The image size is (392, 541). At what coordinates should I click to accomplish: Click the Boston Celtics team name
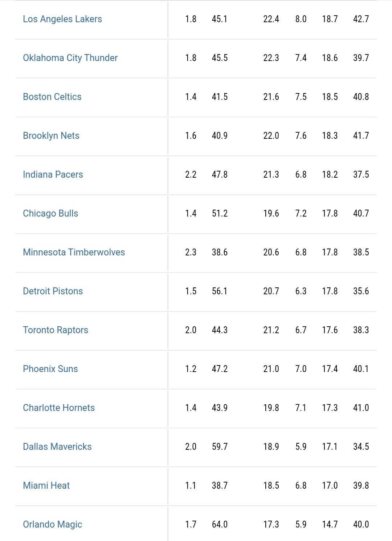52,97
